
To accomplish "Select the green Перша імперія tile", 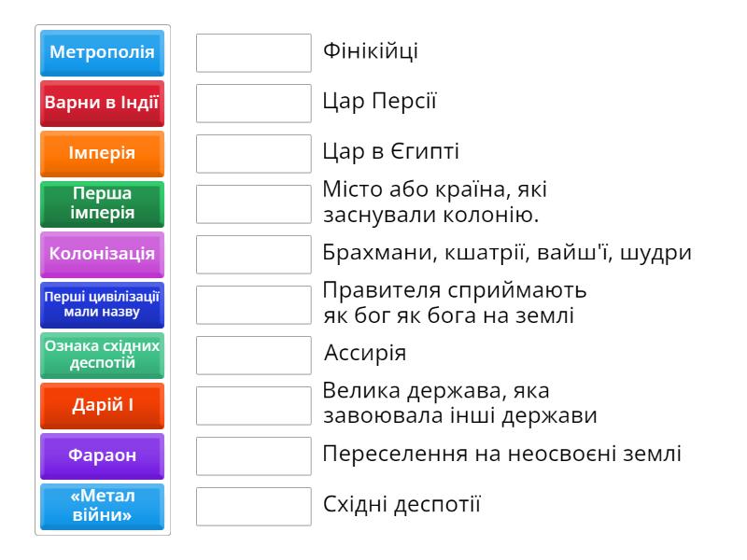I will (x=102, y=204).
